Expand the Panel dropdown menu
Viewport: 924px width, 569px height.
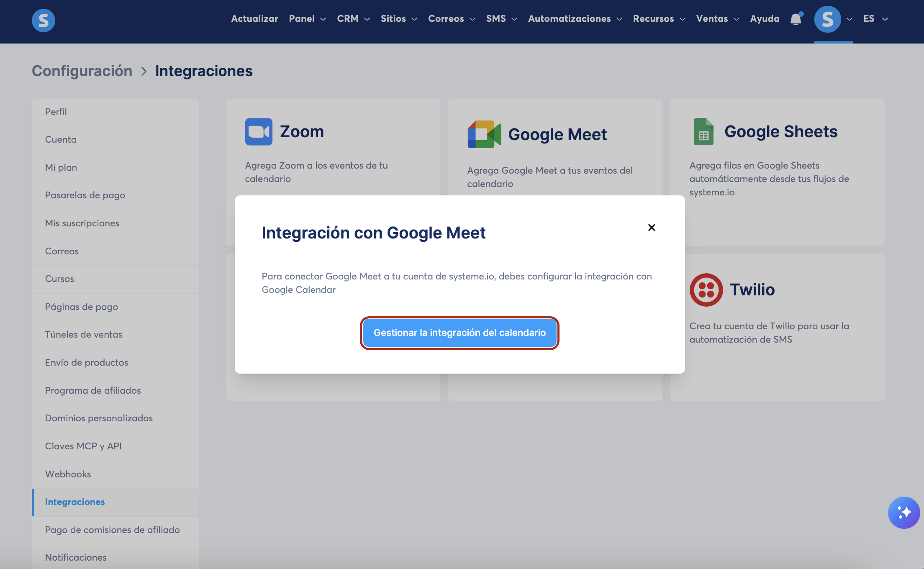pos(307,19)
